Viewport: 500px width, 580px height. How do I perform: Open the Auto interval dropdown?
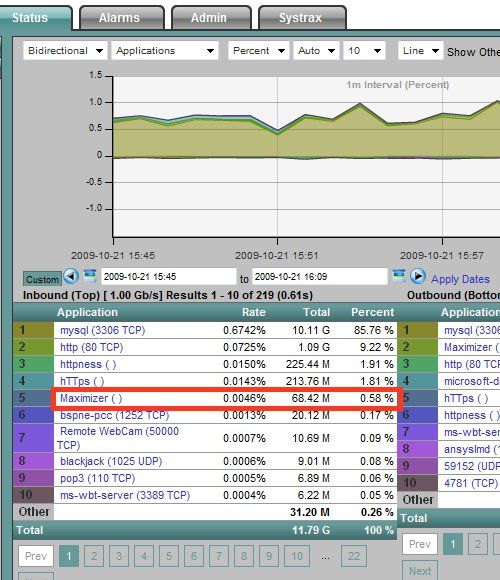click(x=316, y=51)
